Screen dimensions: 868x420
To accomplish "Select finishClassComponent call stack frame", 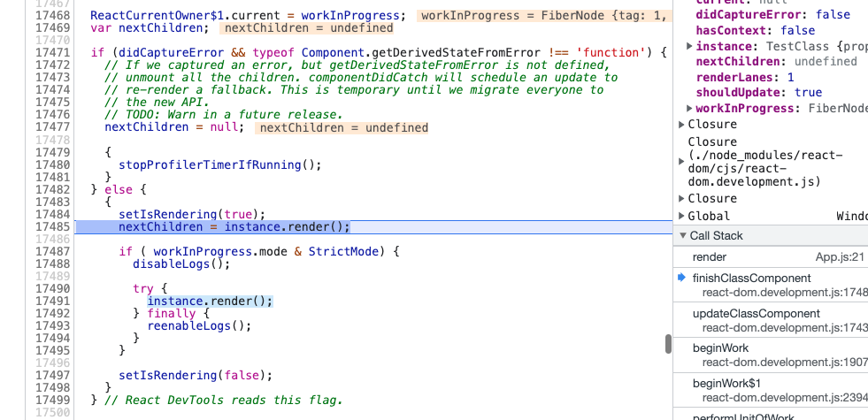I will 771,285.
